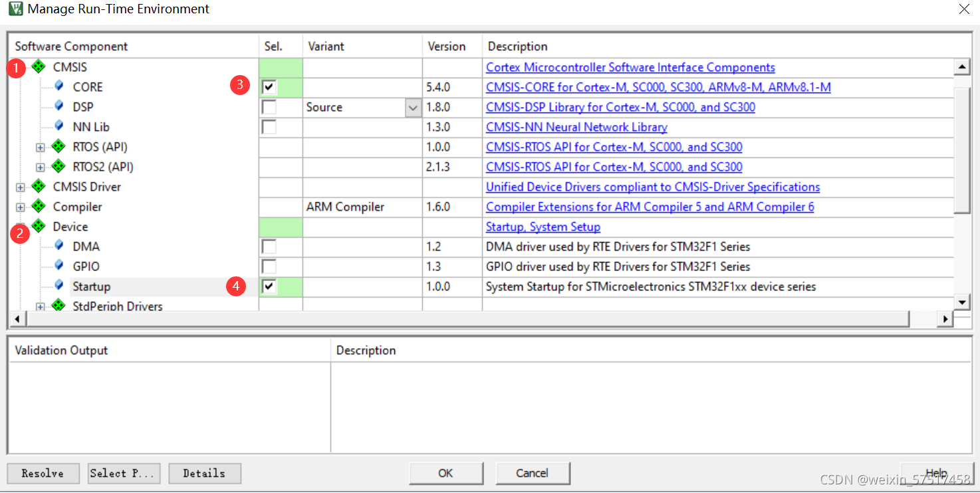Click the Sel. column header
The image size is (980, 493).
click(281, 47)
